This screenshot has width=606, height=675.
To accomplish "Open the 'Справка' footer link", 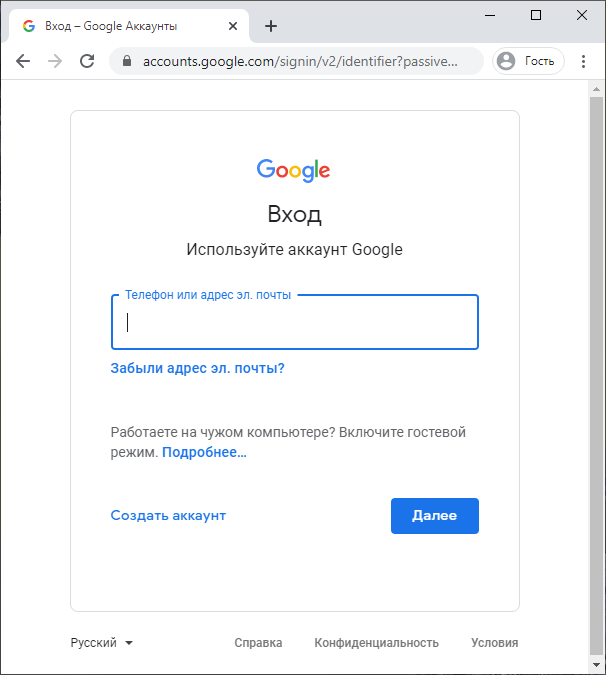I will pyautogui.click(x=258, y=643).
